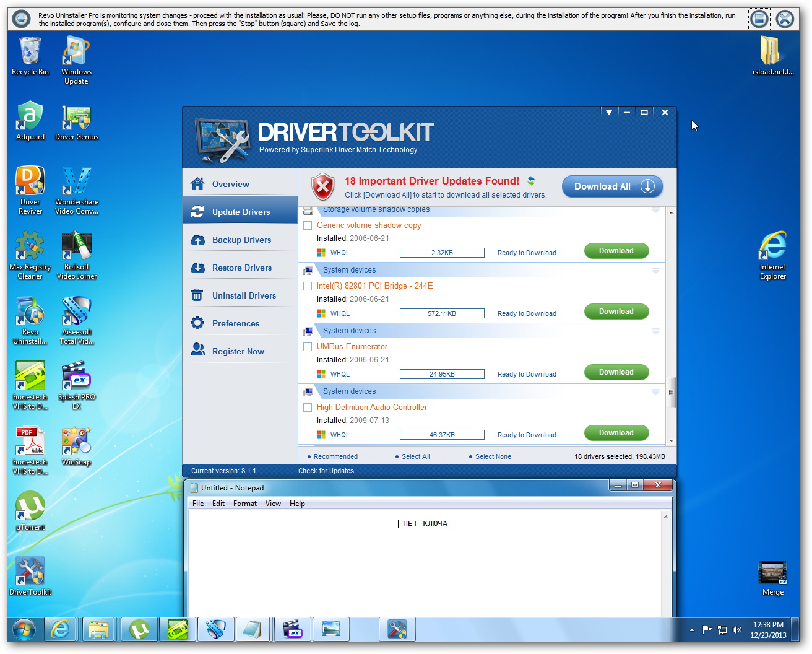This screenshot has width=812, height=654.
Task: Open Windows Explorer from the taskbar
Action: (x=98, y=630)
